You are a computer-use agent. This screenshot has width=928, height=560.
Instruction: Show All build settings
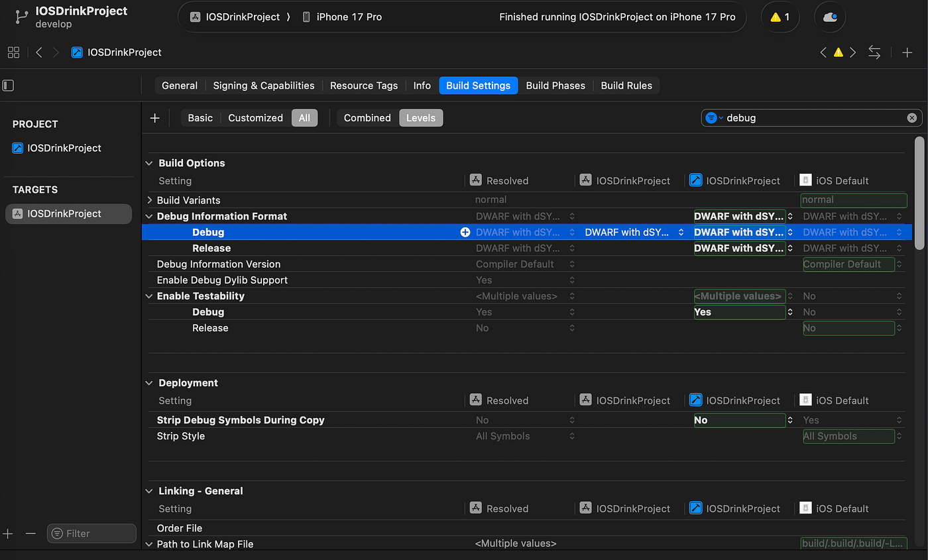point(304,118)
